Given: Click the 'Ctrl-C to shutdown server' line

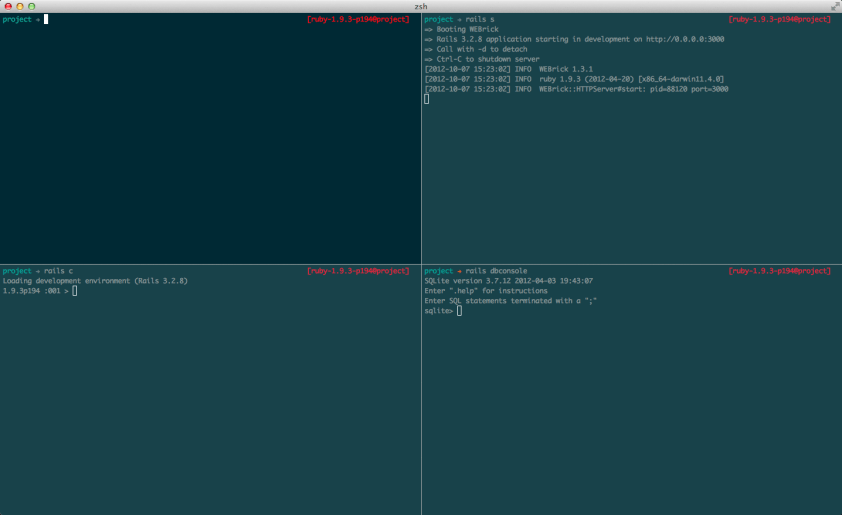Looking at the screenshot, I should tap(482, 59).
